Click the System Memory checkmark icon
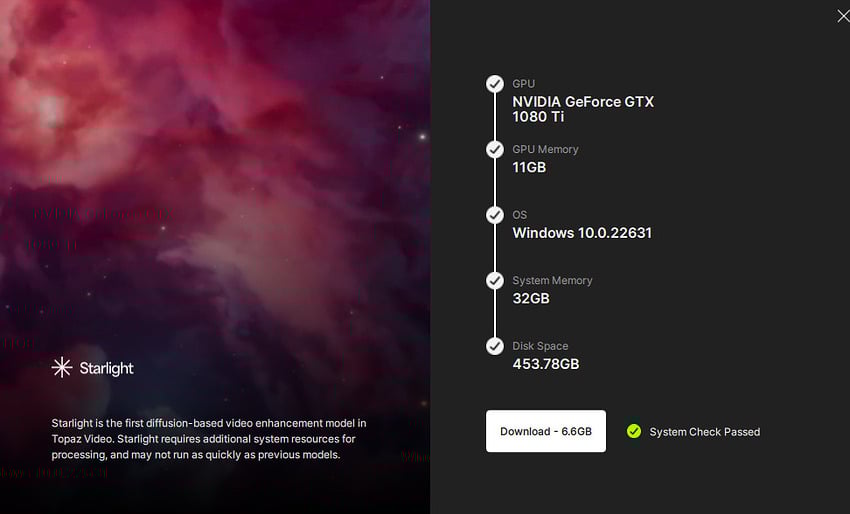This screenshot has width=850, height=514. (494, 281)
